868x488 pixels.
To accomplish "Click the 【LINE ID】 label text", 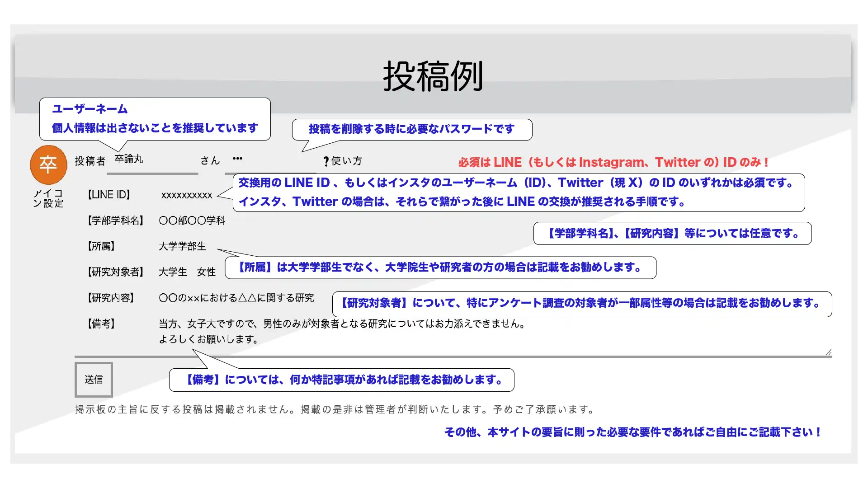I will [x=108, y=195].
